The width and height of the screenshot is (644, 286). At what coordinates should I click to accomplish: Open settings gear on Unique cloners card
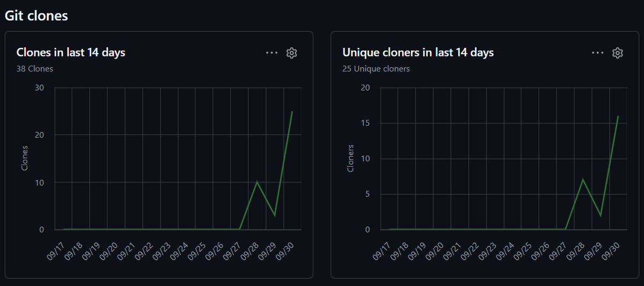(617, 53)
